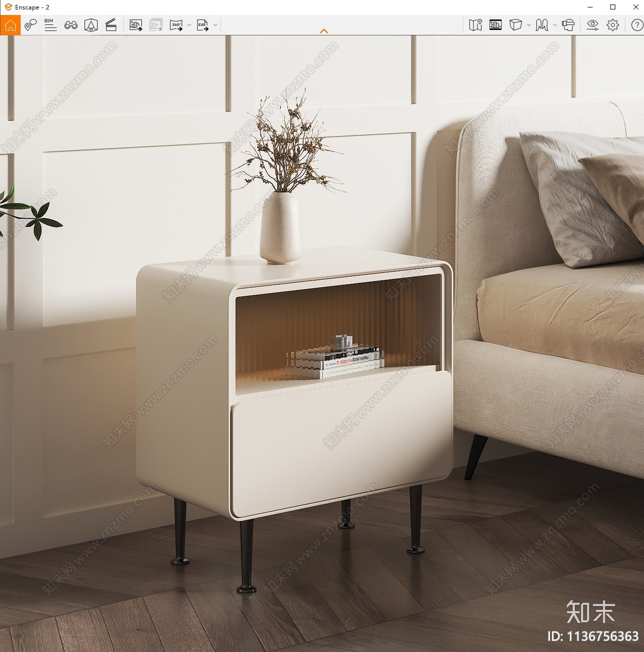Open Collaborative Annotations binoculars icon

[70, 25]
